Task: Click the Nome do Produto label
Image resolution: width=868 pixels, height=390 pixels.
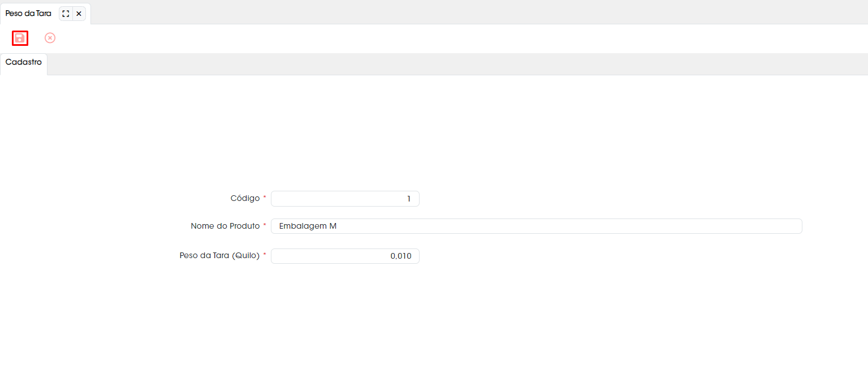Action: [x=225, y=226]
